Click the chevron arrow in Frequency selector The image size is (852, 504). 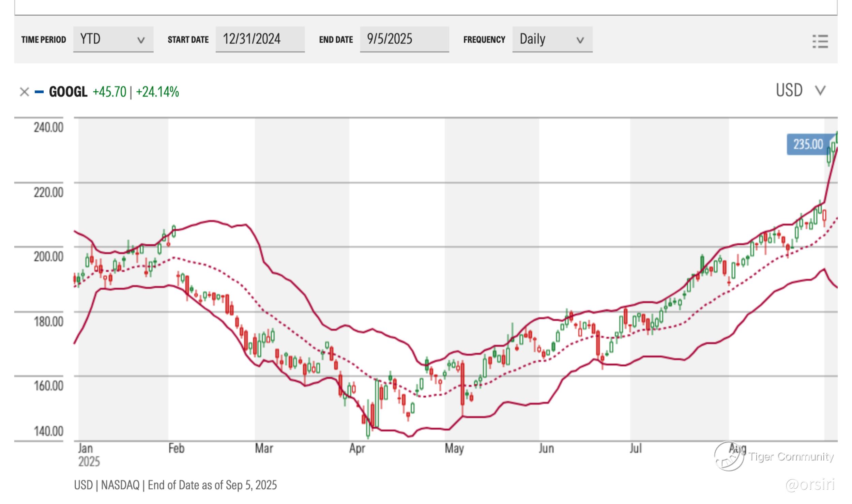[580, 40]
